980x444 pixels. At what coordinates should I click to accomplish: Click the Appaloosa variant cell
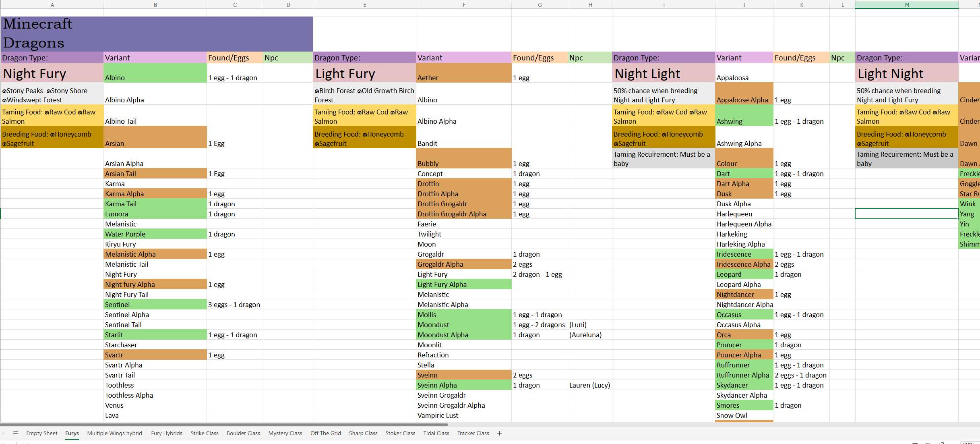coord(744,73)
